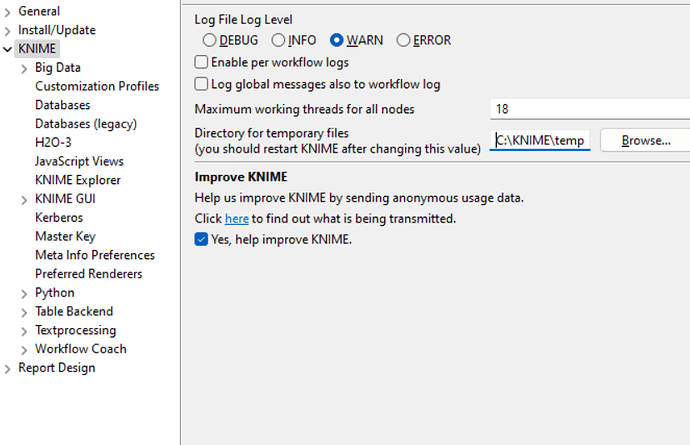Image resolution: width=690 pixels, height=445 pixels.
Task: Collapse the KNIME preferences tree node
Action: click(8, 49)
